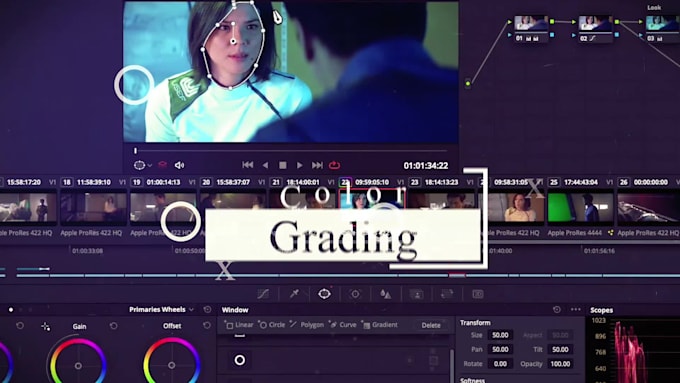Click the node graph source input dot
The image size is (680, 383).
468,83
